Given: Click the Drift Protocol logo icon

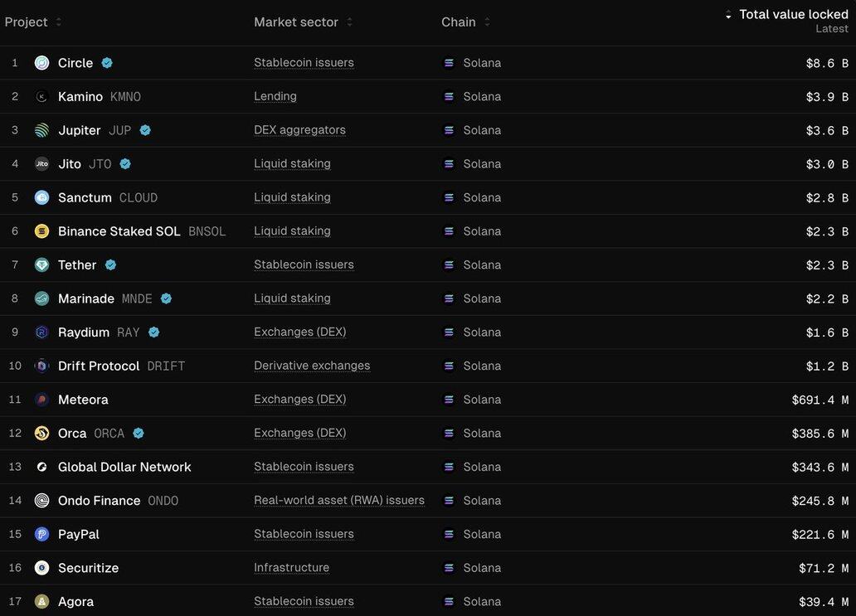Looking at the screenshot, I should [42, 366].
